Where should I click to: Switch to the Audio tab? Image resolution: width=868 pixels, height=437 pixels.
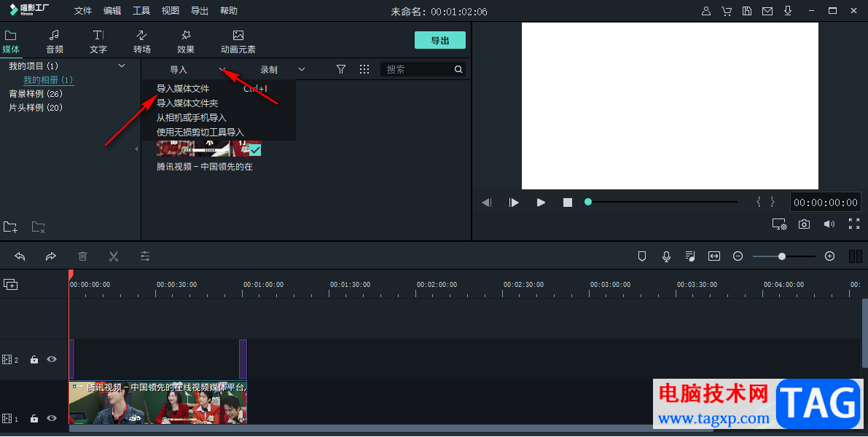click(x=54, y=42)
